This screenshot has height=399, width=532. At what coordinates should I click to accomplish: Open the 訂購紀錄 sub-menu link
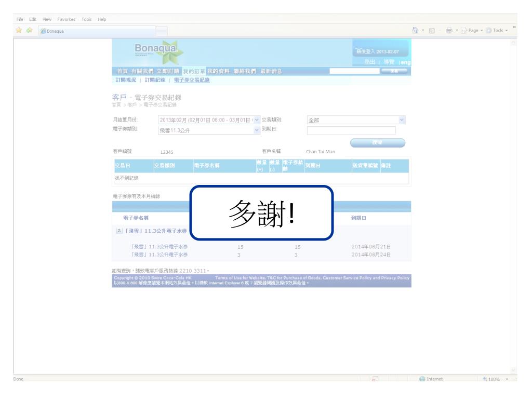155,80
